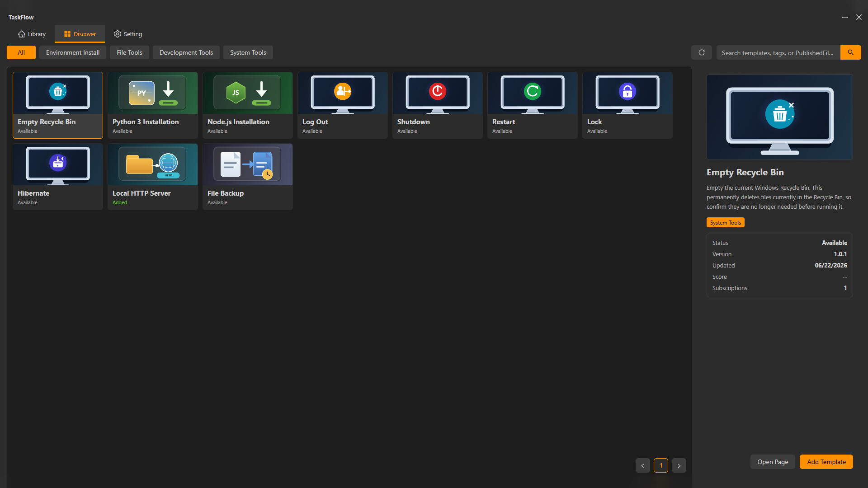Click the Restart card title
868x488 pixels.
click(503, 122)
